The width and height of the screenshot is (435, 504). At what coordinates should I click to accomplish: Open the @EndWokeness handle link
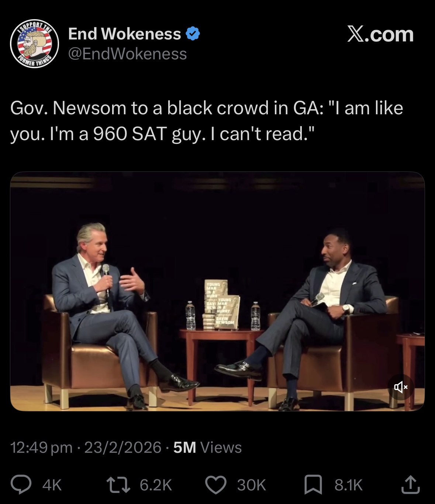127,54
